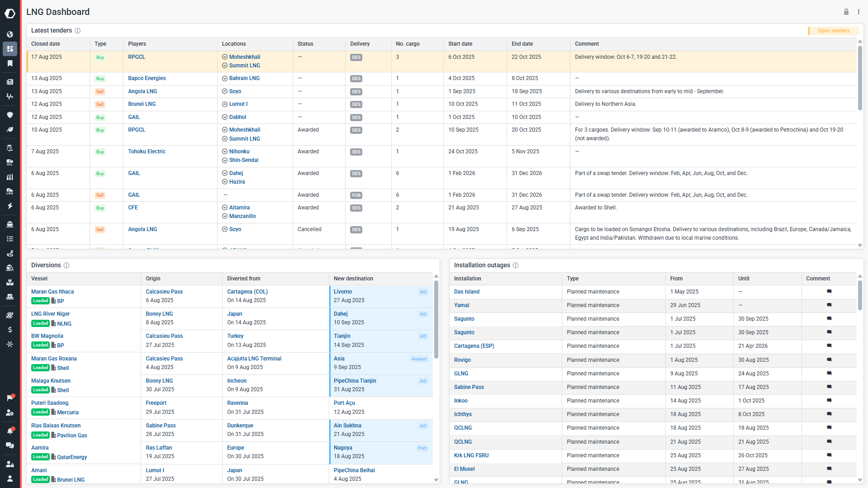Image resolution: width=868 pixels, height=488 pixels.
Task: Open the Bapco Energies player link
Action: [x=147, y=78]
